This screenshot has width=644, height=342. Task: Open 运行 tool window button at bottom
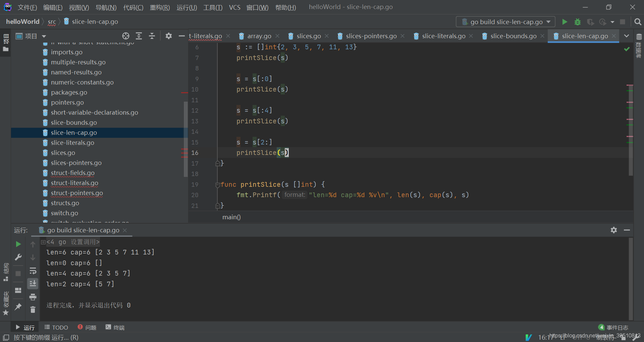pyautogui.click(x=25, y=327)
